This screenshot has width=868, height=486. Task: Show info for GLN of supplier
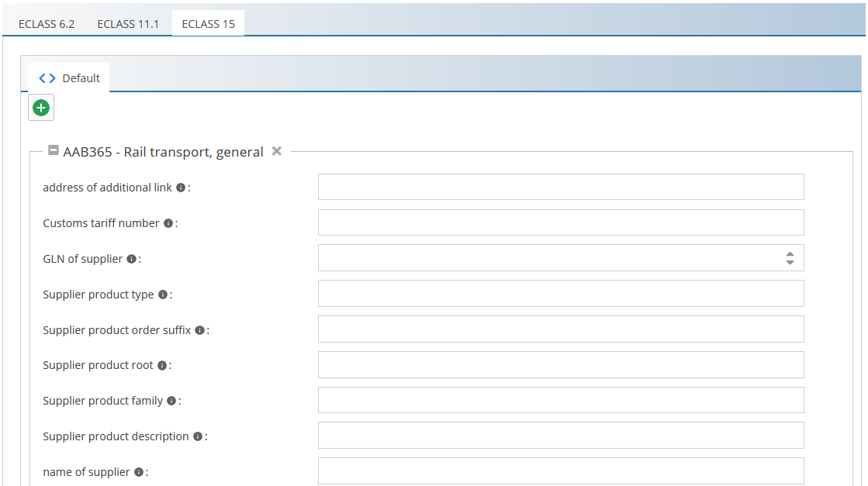click(131, 259)
